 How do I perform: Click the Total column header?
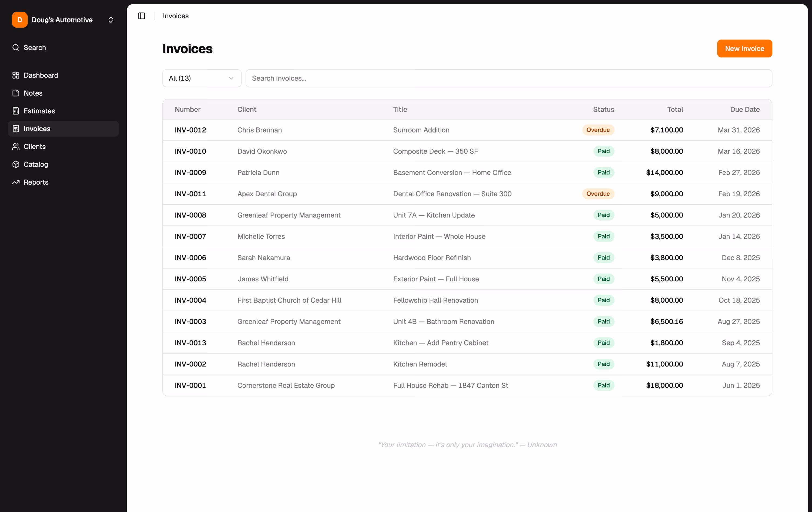click(675, 110)
